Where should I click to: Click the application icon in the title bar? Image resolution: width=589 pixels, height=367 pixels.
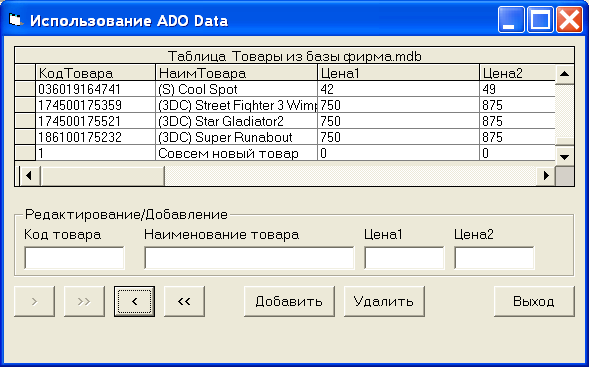(x=15, y=20)
